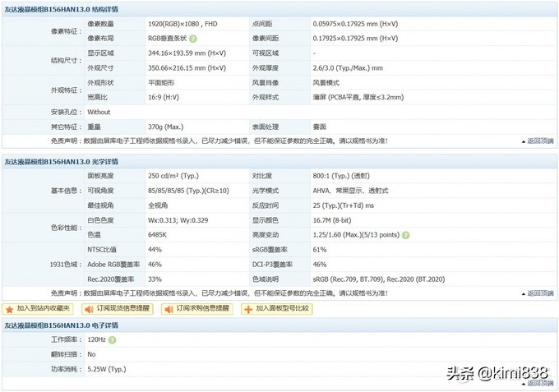The height and width of the screenshot is (392, 559).
Task: Select value 5.25W (Typ.)
Action: [x=107, y=370]
